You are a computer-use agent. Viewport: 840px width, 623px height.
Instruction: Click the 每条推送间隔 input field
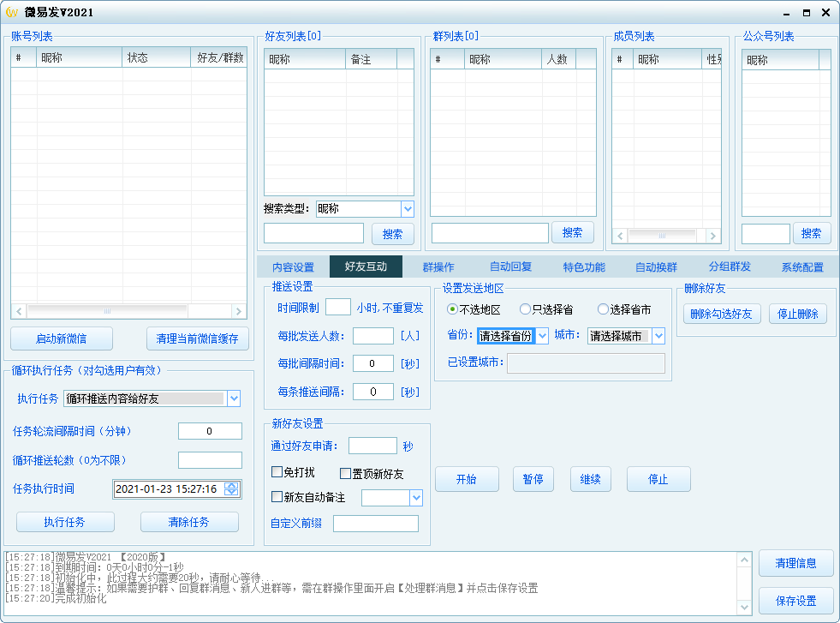pos(373,392)
